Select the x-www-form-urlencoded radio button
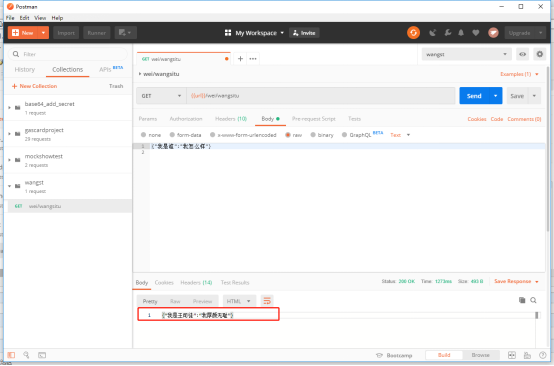The image size is (554, 366). tap(212, 135)
